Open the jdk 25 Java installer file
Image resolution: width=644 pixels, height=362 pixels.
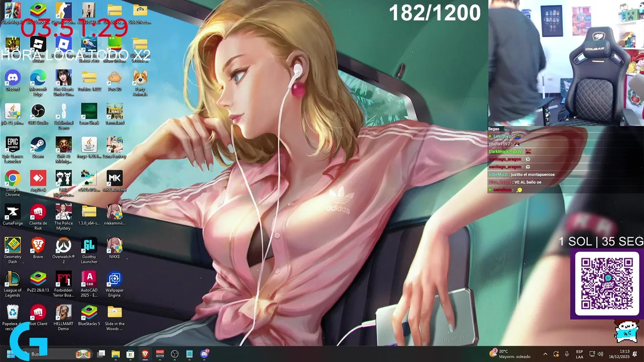tap(13, 114)
